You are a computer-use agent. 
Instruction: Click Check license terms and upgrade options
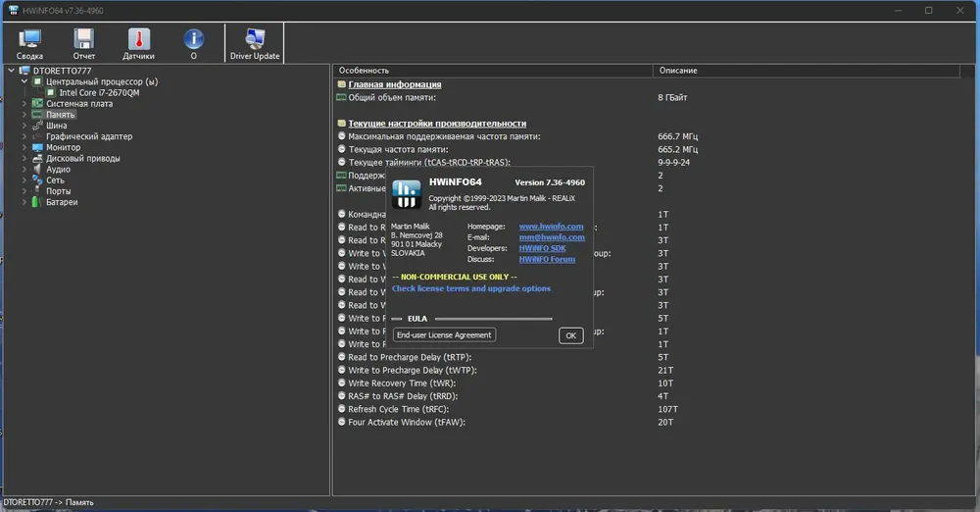[x=471, y=288]
